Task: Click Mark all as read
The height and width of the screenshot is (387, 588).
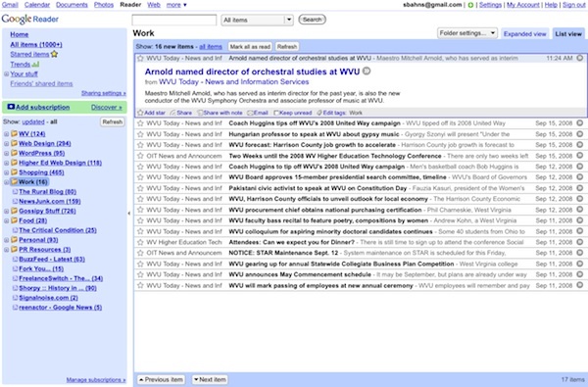Action: (x=250, y=46)
